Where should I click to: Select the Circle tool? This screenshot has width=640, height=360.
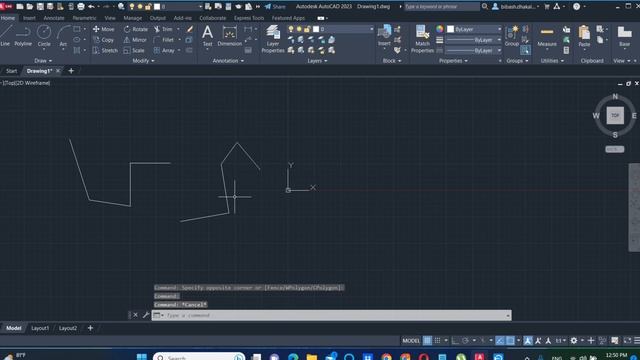(44, 35)
